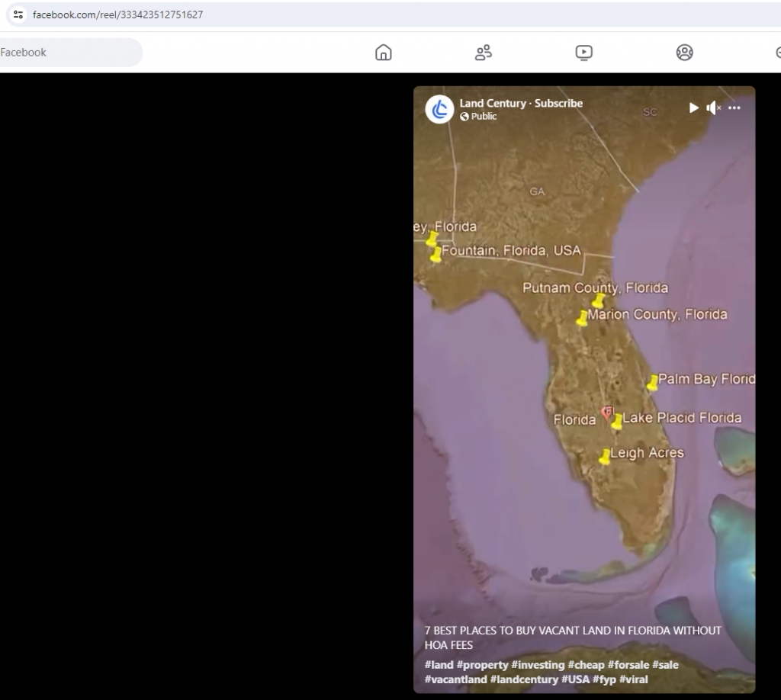Open the Friends icon in top navigation
This screenshot has height=700, width=781.
pyautogui.click(x=484, y=53)
